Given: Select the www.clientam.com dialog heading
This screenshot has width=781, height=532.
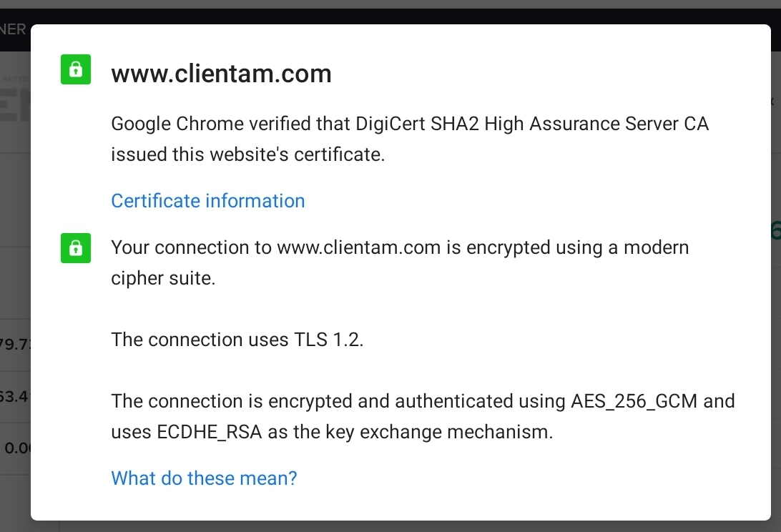Looking at the screenshot, I should click(x=221, y=74).
